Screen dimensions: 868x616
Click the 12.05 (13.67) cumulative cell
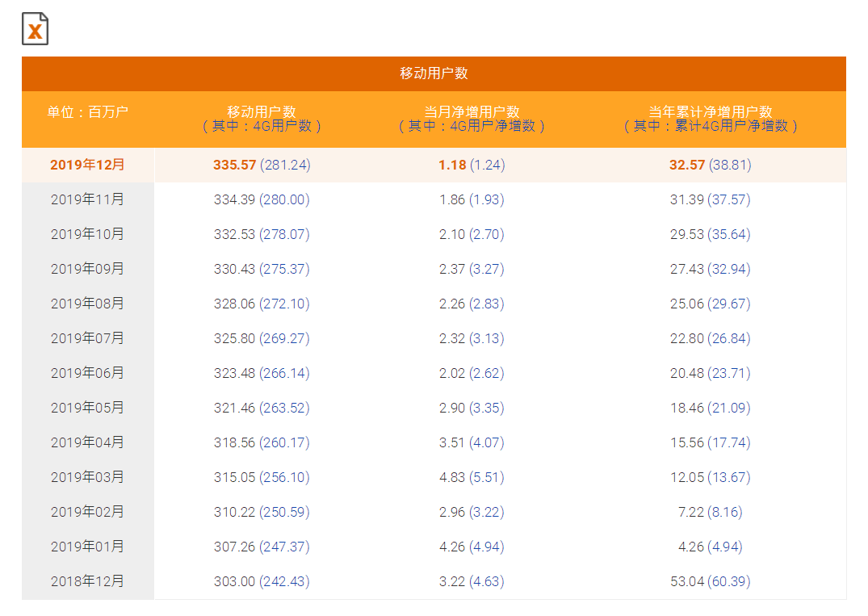point(710,477)
